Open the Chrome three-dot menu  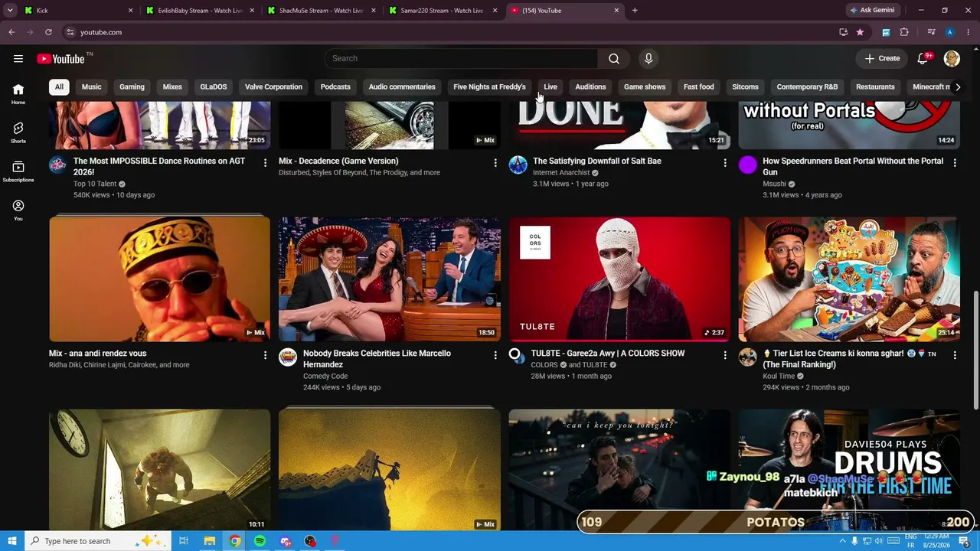(x=969, y=32)
